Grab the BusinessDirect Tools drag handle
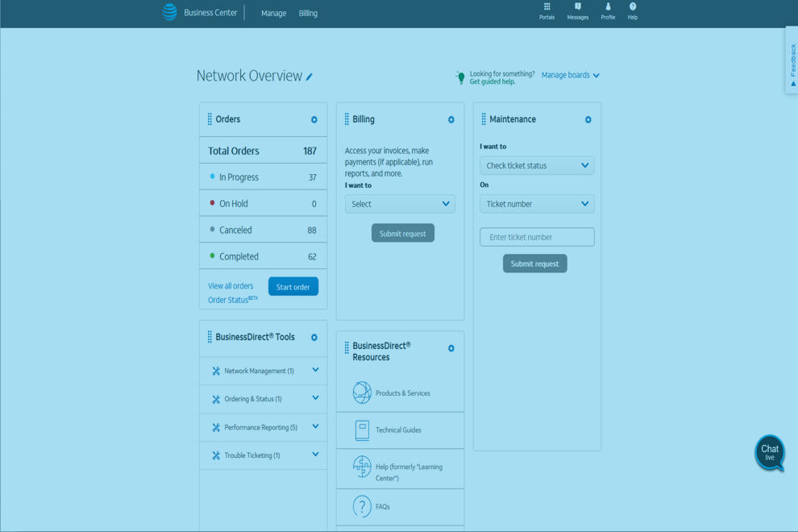This screenshot has width=798, height=532. (x=210, y=337)
